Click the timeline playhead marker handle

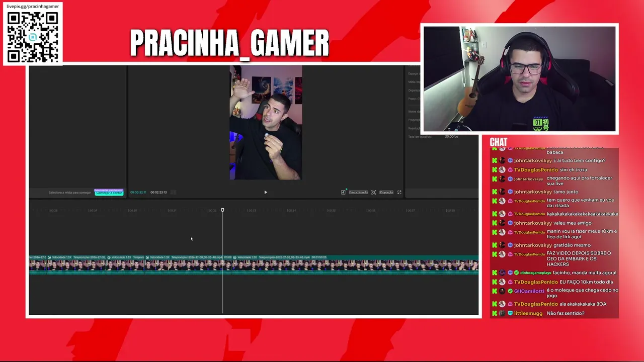pyautogui.click(x=222, y=210)
